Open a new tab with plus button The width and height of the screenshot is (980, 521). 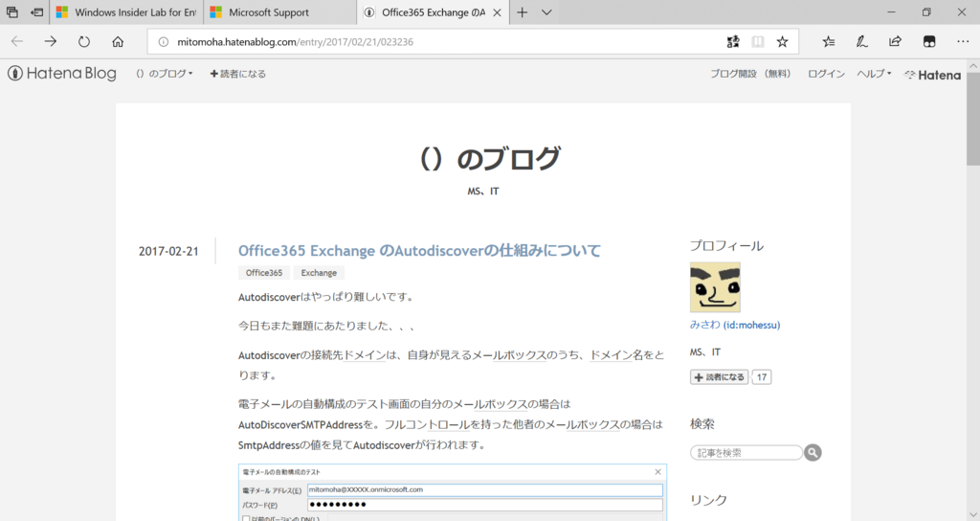click(x=522, y=11)
